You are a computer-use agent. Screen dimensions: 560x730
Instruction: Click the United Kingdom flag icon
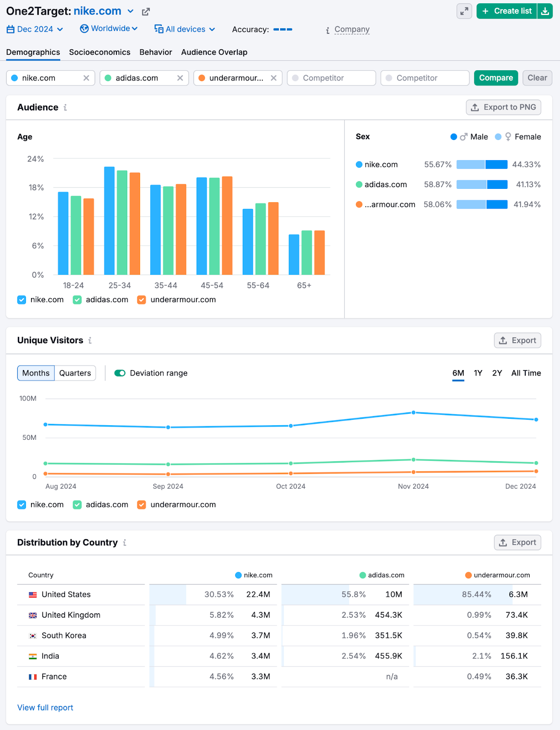pos(33,615)
